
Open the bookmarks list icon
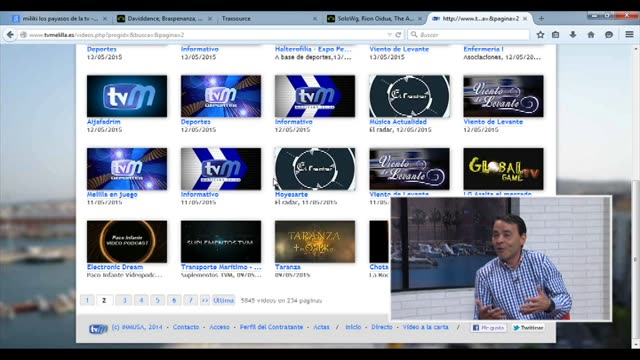point(556,35)
